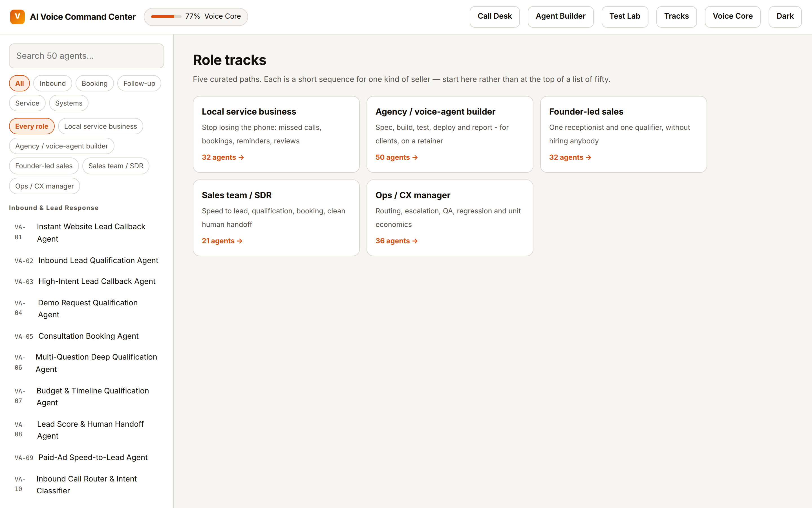Click the orange V app logo
The width and height of the screenshot is (812, 508).
[x=17, y=16]
